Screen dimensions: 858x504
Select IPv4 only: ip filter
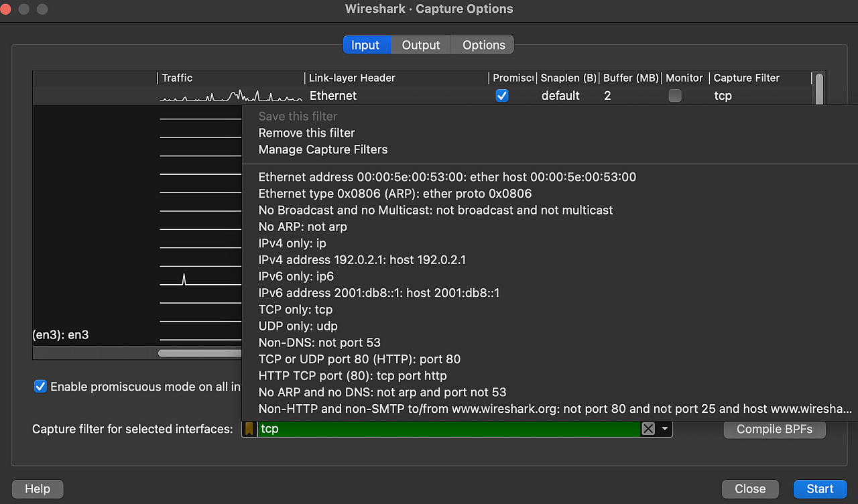click(292, 243)
